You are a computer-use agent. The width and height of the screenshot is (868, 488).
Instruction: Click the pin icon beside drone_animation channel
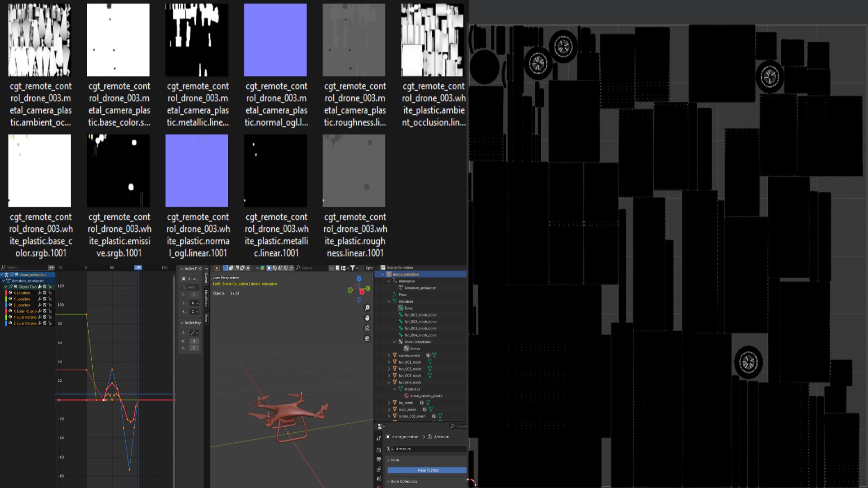point(11,274)
